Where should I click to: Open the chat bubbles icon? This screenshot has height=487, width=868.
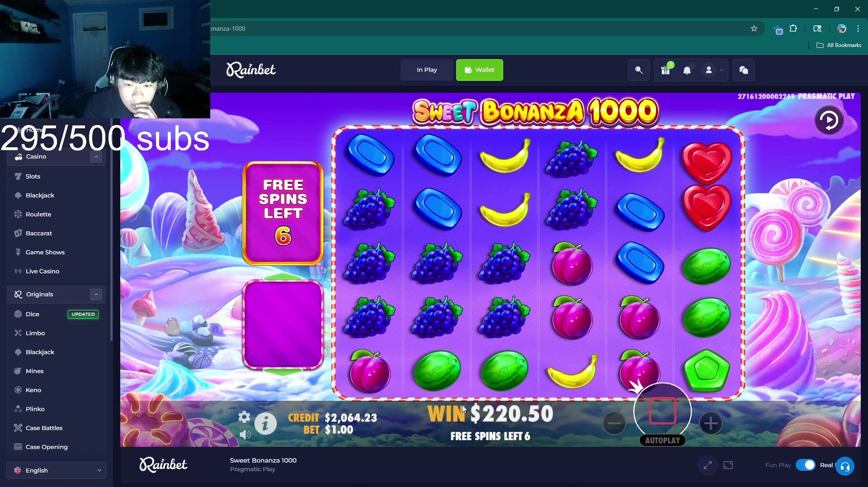coord(744,70)
